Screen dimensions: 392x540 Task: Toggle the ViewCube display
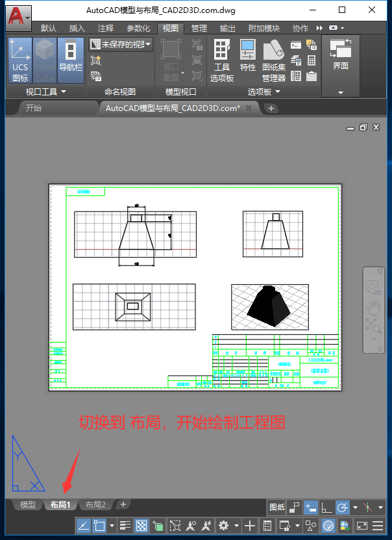pos(45,60)
